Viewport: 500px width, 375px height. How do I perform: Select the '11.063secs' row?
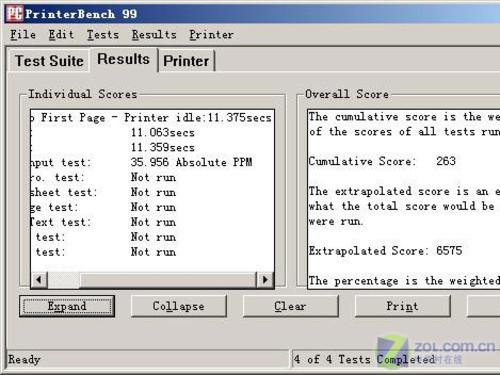click(152, 133)
